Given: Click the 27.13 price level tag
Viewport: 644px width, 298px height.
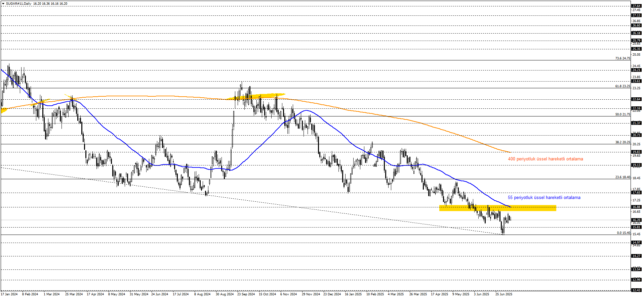Looking at the screenshot, I should point(636,15).
